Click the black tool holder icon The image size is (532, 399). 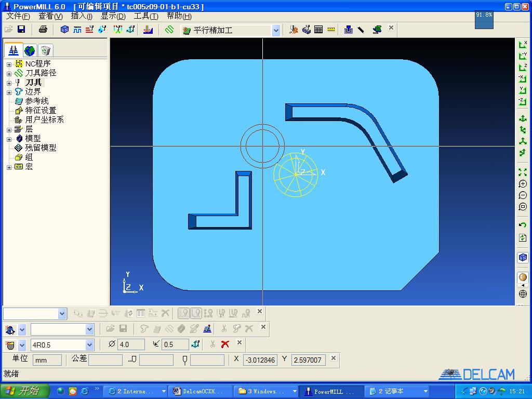(361, 30)
